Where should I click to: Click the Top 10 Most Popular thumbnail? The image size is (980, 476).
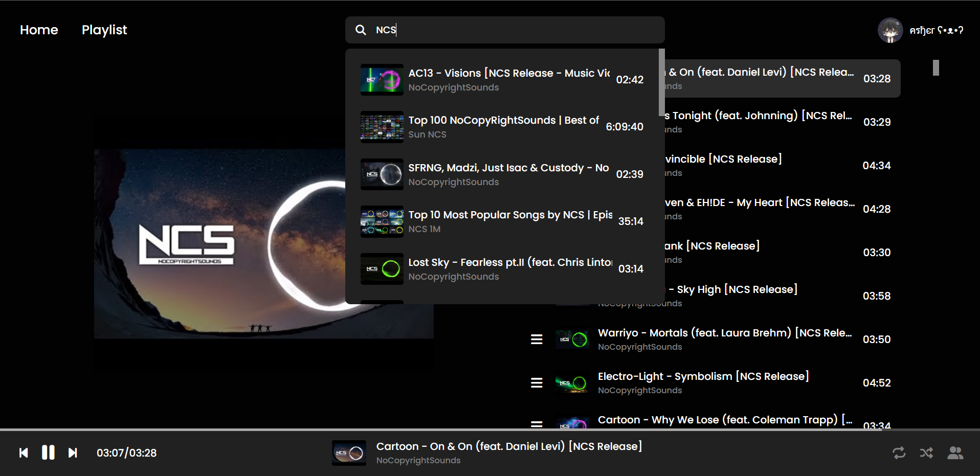[x=382, y=221]
